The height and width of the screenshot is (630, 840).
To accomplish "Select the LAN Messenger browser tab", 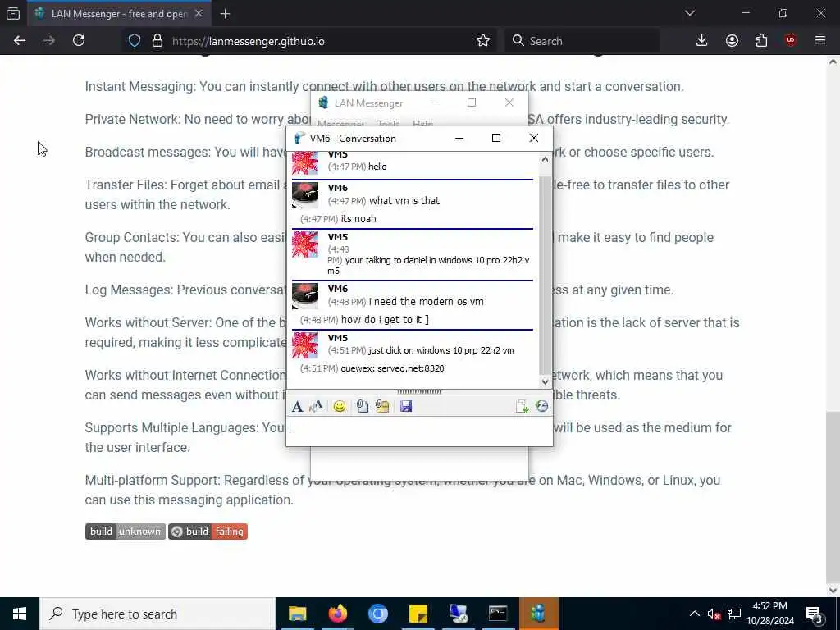I will tap(119, 14).
